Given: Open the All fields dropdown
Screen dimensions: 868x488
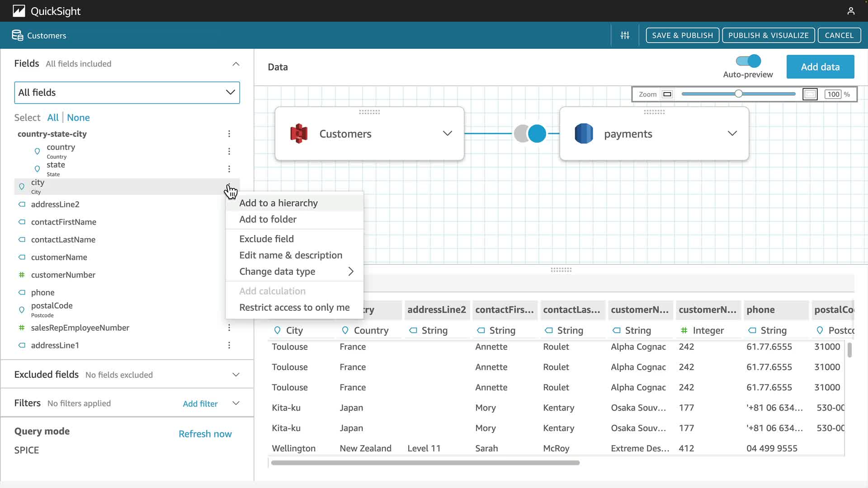Looking at the screenshot, I should [x=127, y=93].
